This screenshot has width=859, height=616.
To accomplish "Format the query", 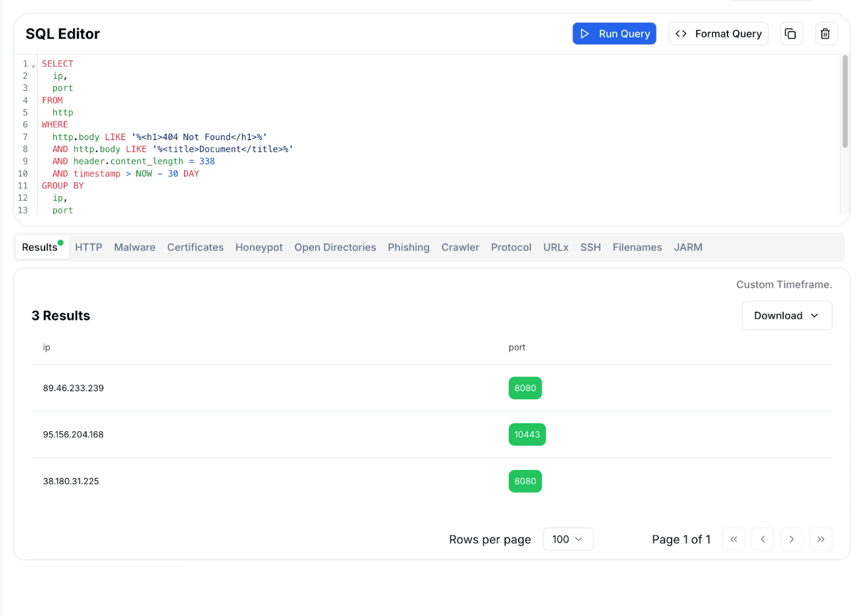I will click(x=718, y=34).
